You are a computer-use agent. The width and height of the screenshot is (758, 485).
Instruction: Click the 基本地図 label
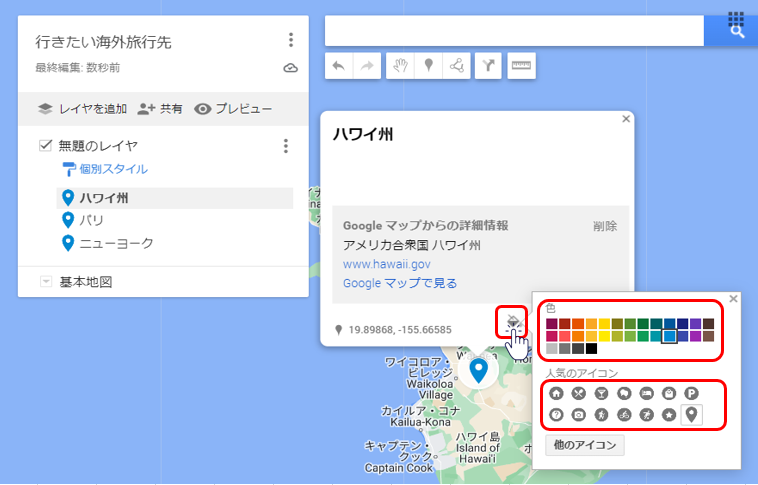pyautogui.click(x=86, y=281)
